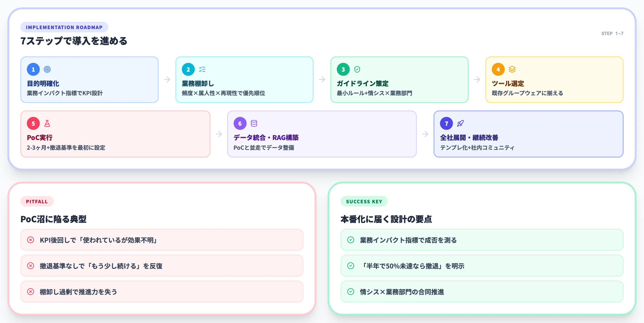Click text PoCと並走でデータ整備
644x323 pixels.
click(264, 147)
